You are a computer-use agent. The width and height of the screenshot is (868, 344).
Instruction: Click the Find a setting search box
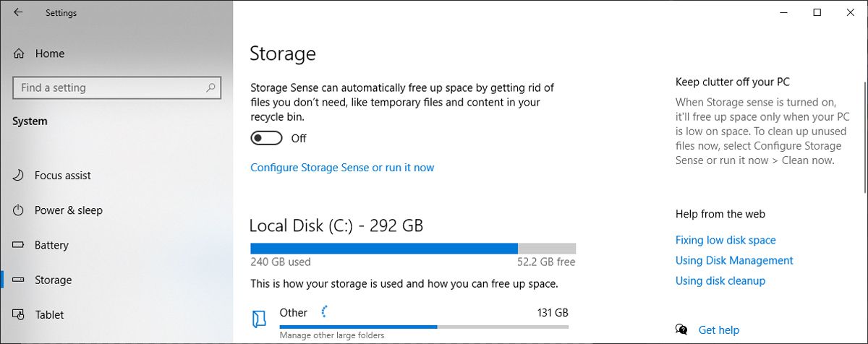coord(109,87)
